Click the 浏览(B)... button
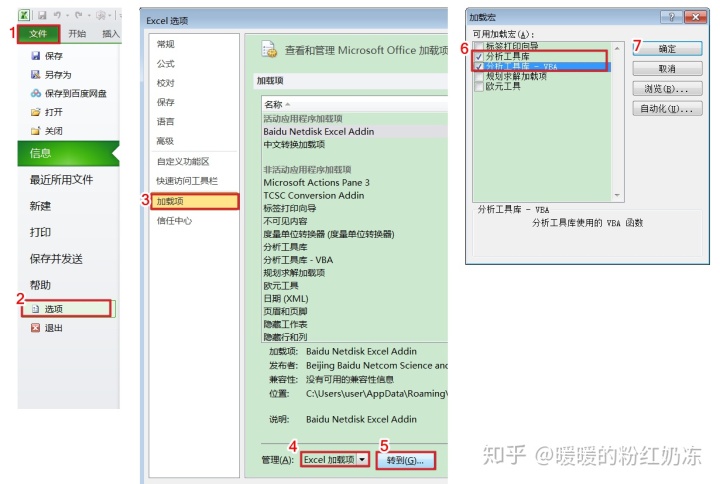The width and height of the screenshot is (720, 484). (667, 89)
